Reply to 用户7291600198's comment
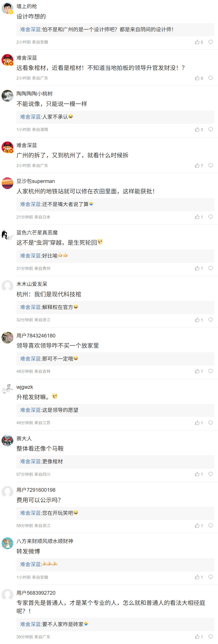Image resolution: width=218 pixels, height=644 pixels. (x=211, y=525)
